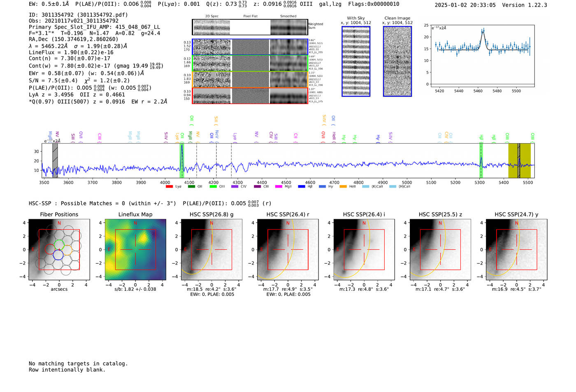Click the green highlighted peak near 4070 Å
576x392 pixels.
[181, 160]
